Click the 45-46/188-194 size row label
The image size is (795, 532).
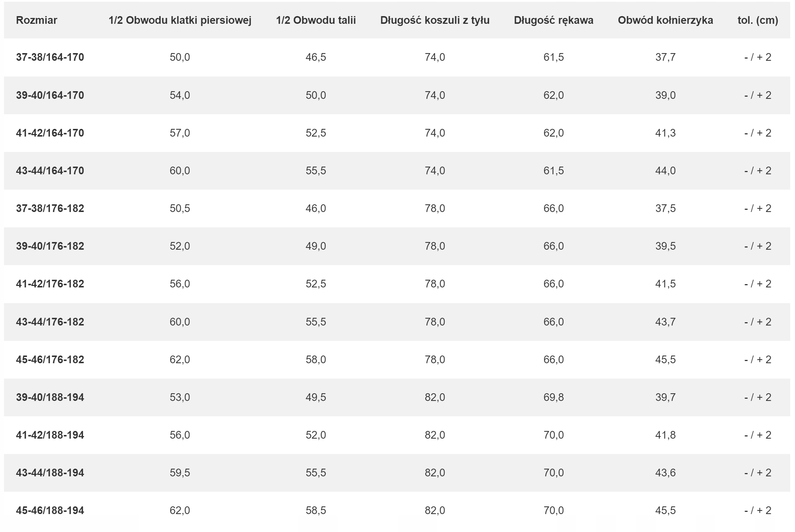pyautogui.click(x=50, y=510)
